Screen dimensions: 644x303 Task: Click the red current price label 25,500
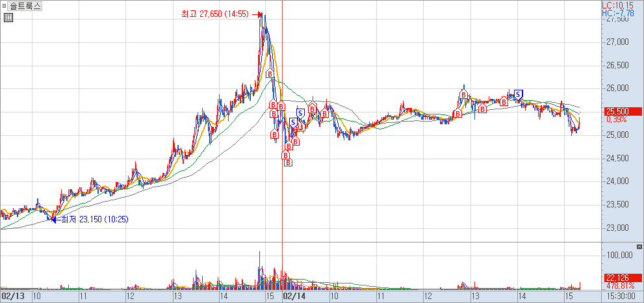[x=623, y=111]
